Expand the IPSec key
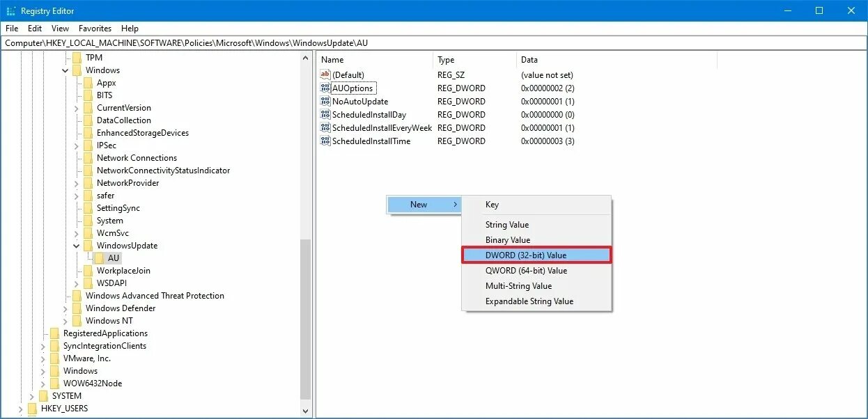Image resolution: width=868 pixels, height=419 pixels. (x=76, y=145)
